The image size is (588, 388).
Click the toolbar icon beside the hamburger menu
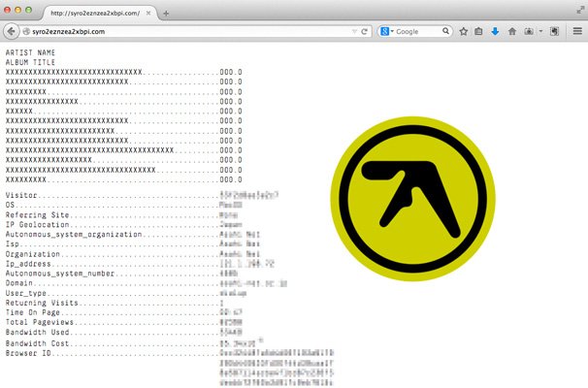[554, 31]
